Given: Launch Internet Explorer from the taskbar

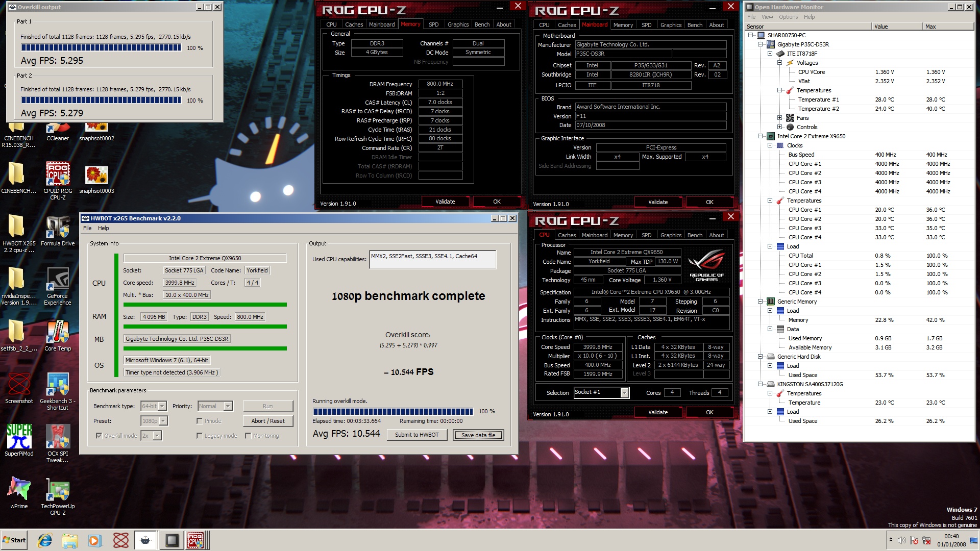Looking at the screenshot, I should pyautogui.click(x=45, y=540).
